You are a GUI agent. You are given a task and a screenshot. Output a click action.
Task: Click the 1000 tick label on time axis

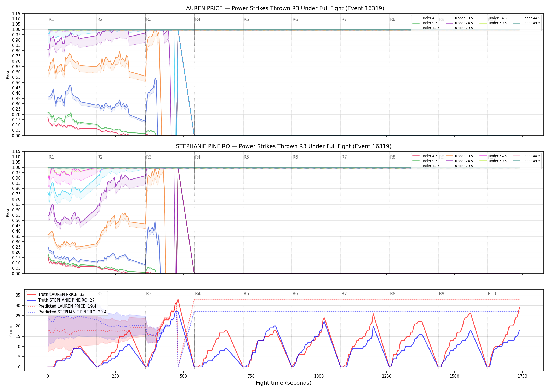319,376
